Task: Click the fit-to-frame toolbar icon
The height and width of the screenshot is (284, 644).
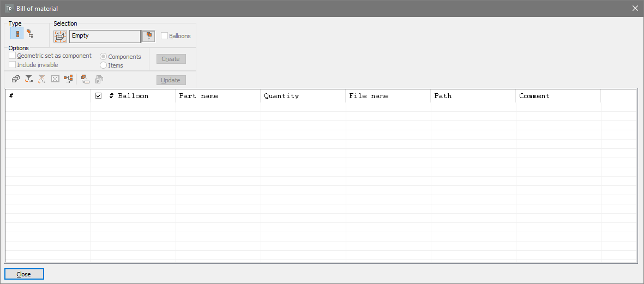Action: [x=55, y=79]
